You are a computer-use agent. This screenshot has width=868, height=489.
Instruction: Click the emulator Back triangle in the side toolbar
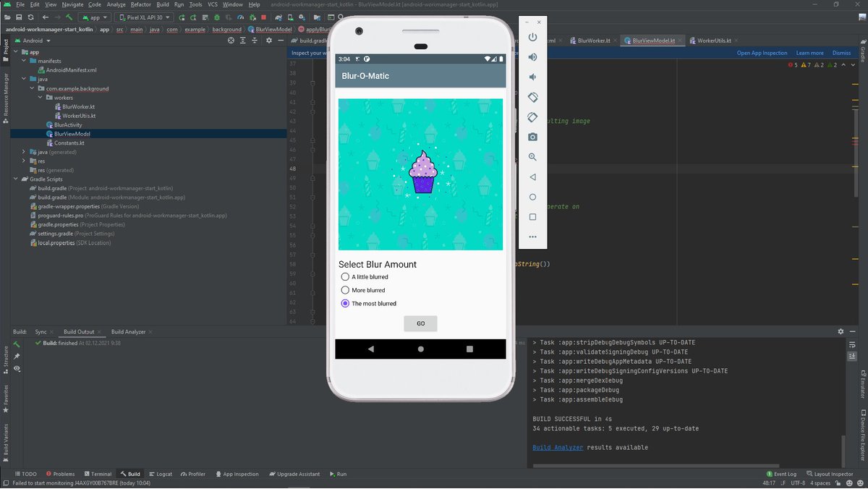(x=532, y=177)
